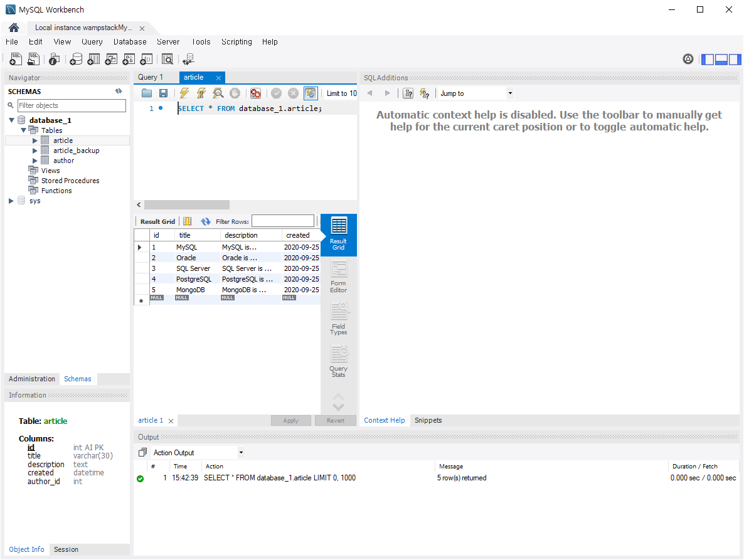
Task: Execute query with lightning bolt icon
Action: pos(184,93)
